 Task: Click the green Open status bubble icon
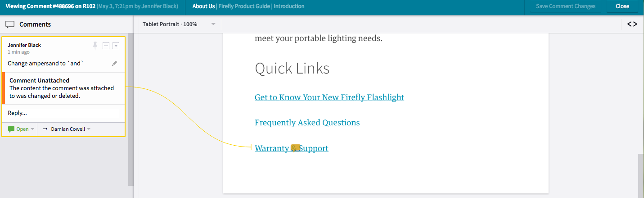point(11,129)
